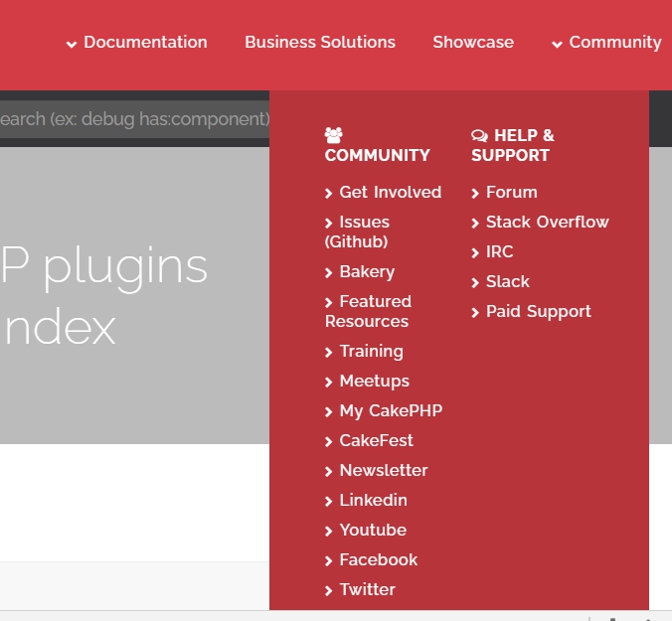
Task: Click the chevron arrow beside Newsletter
Action: click(x=329, y=472)
